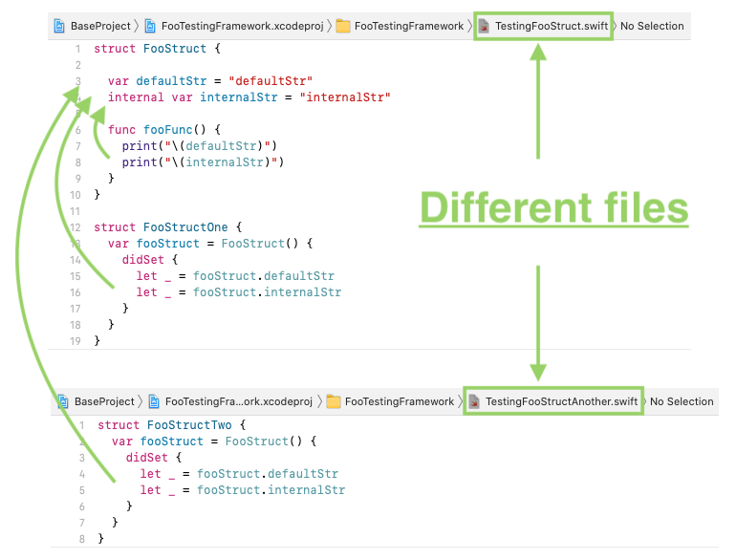
Task: Click 'fooStruct.defaultStr' line in FooStructOne
Action: (235, 276)
